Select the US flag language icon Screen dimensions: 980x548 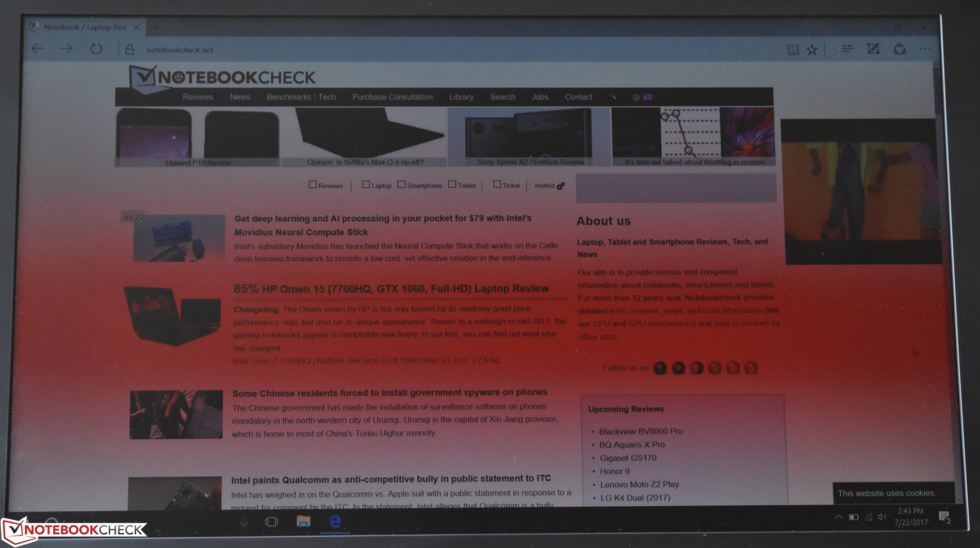point(648,97)
